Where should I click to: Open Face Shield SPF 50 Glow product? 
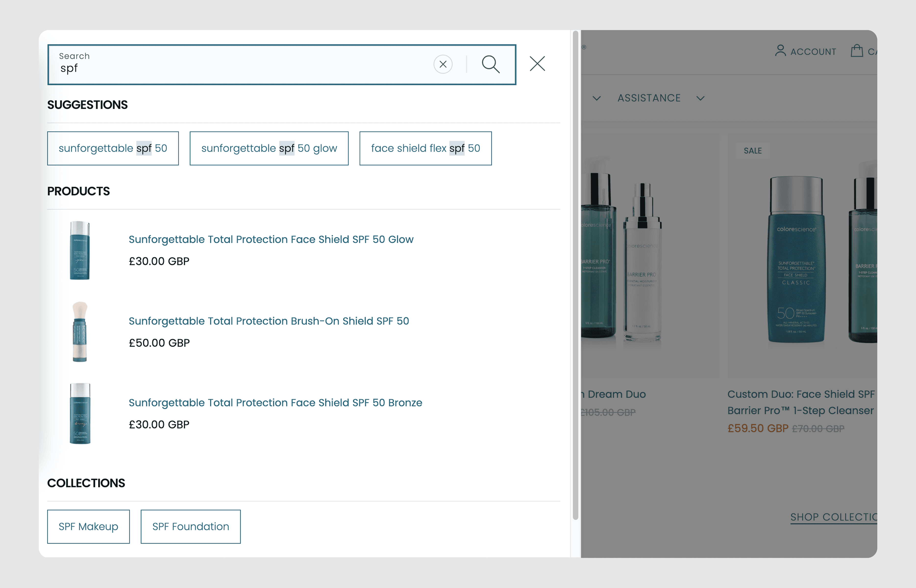coord(271,239)
